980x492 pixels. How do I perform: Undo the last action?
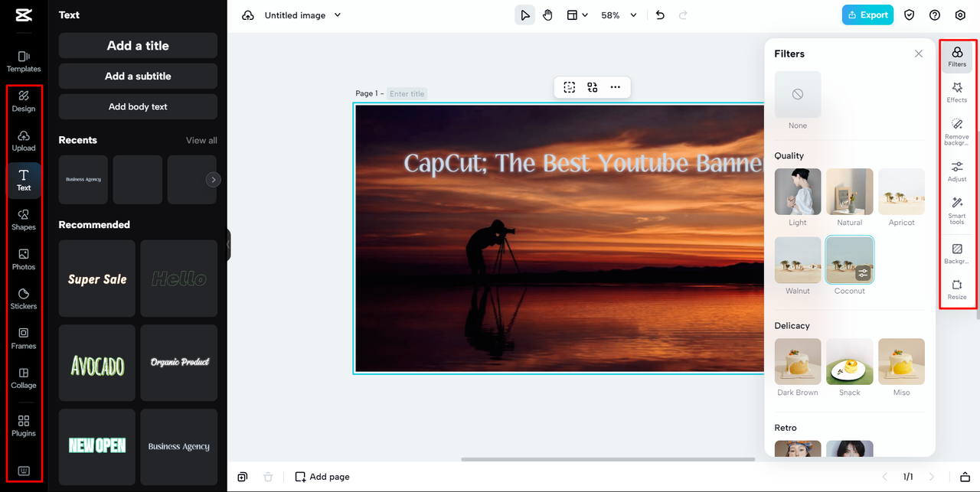tap(661, 15)
